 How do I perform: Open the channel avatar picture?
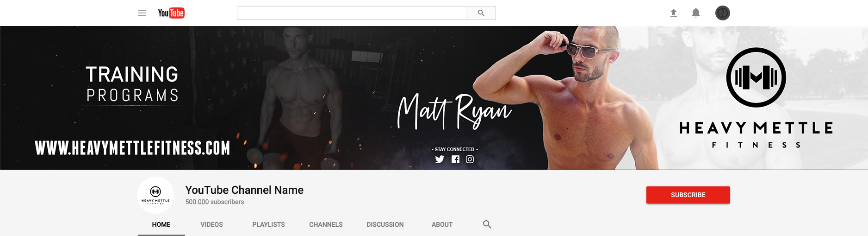tap(155, 195)
